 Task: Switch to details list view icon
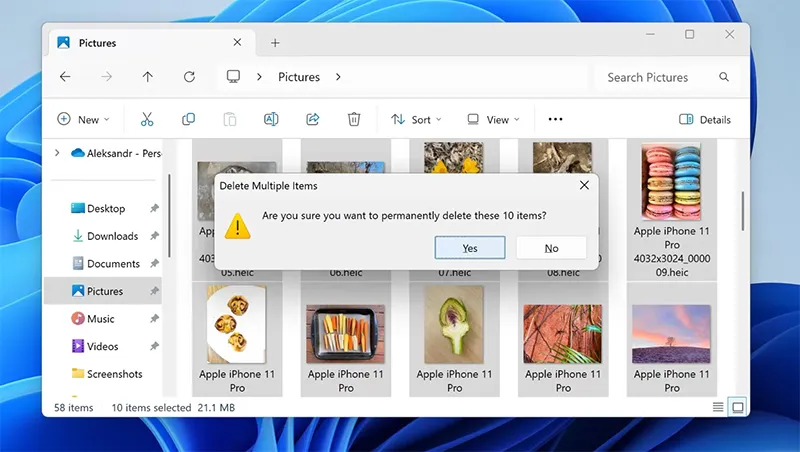(718, 407)
